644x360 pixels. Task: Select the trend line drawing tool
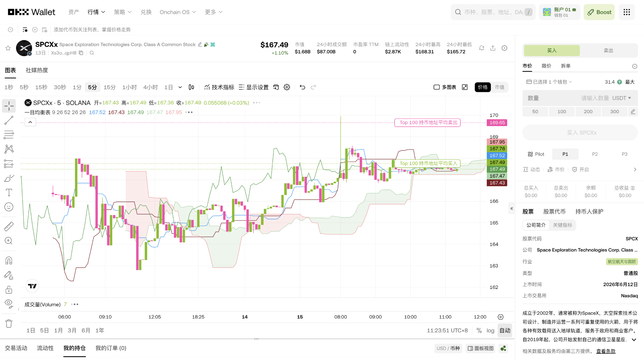(x=9, y=120)
